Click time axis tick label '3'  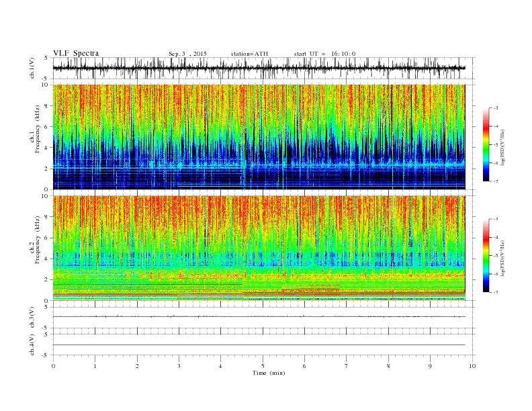(179, 366)
